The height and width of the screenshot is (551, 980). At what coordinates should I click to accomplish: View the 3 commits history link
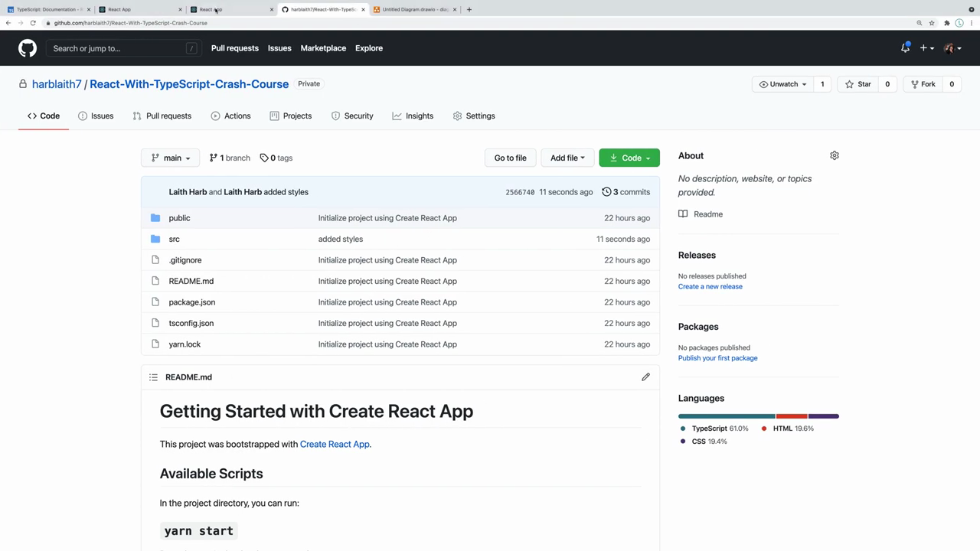coord(626,192)
